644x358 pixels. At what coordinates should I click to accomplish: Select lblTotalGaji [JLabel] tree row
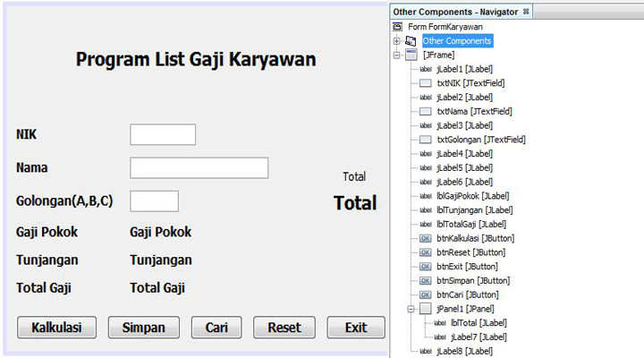(x=471, y=224)
